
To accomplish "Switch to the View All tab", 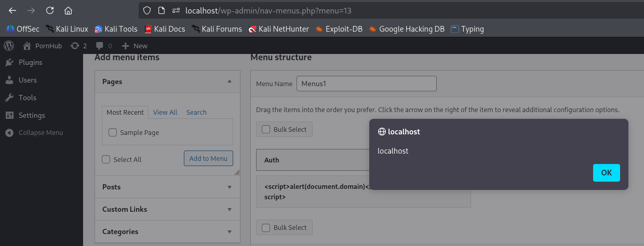I will [165, 112].
